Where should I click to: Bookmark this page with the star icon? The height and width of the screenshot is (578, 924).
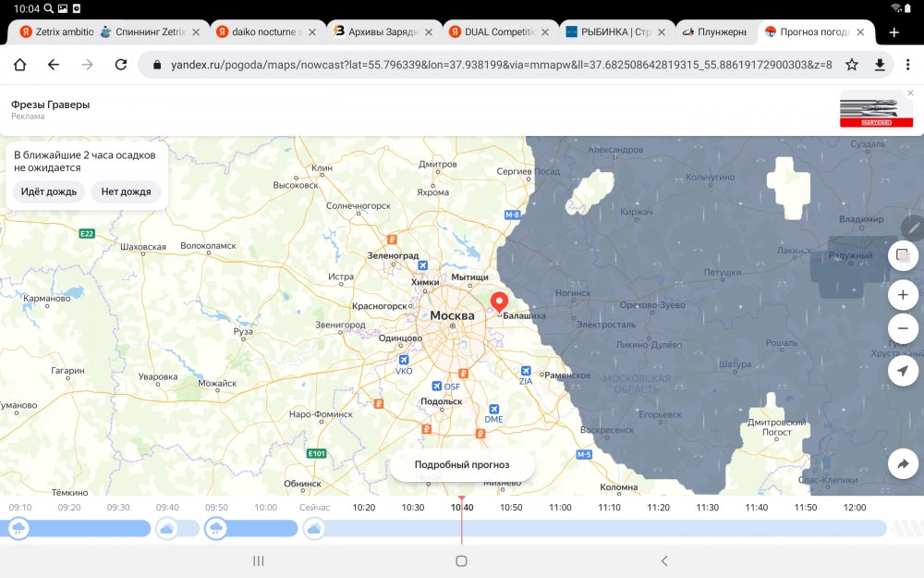click(x=852, y=65)
